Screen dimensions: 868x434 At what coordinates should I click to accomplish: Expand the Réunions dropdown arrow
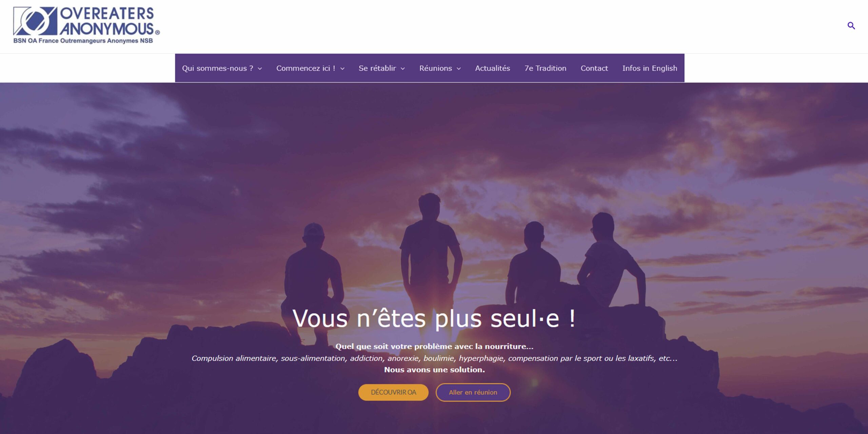click(x=459, y=68)
